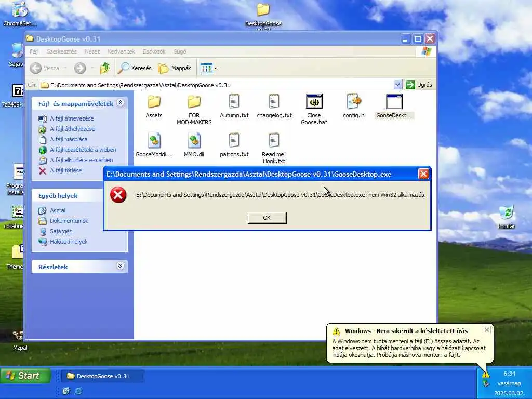Go to Hálózati helyek link
The image size is (532, 399).
(x=69, y=242)
